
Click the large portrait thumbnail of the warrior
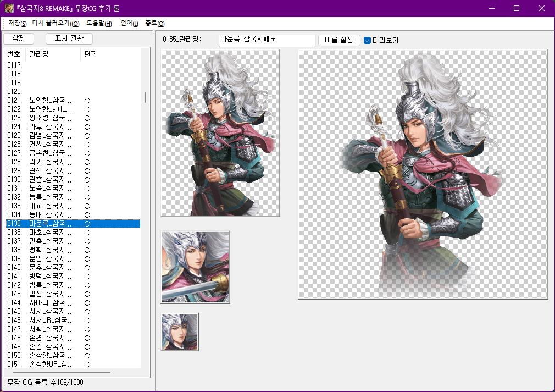[220, 133]
